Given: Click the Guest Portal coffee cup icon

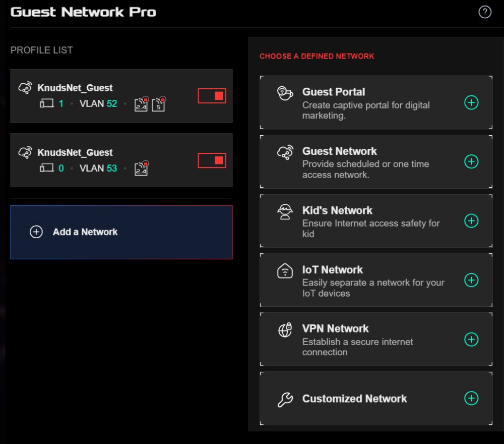Looking at the screenshot, I should tap(285, 93).
